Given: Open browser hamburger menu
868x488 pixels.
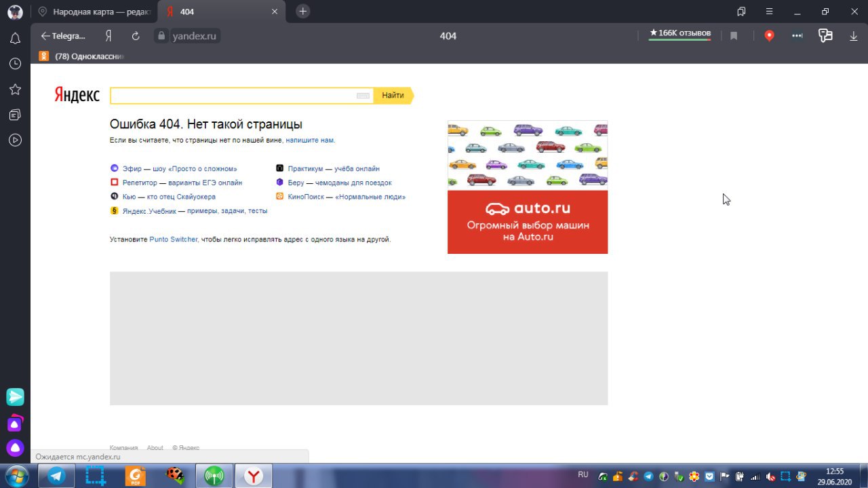Looking at the screenshot, I should [769, 12].
